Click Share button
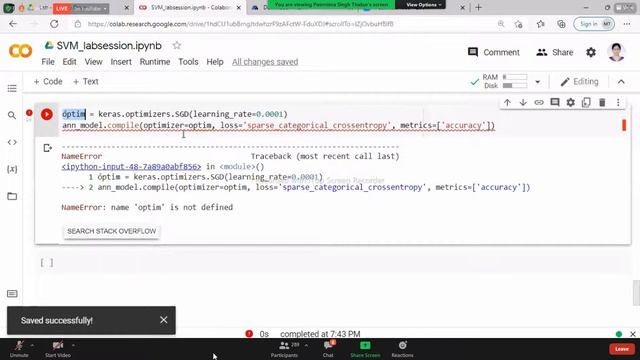 pyautogui.click(x=555, y=52)
